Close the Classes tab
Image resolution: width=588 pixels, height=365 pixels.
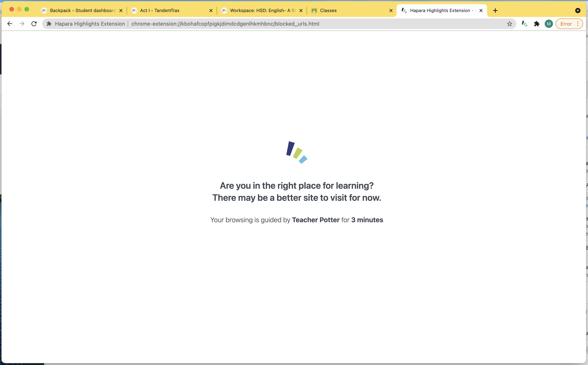click(x=391, y=11)
